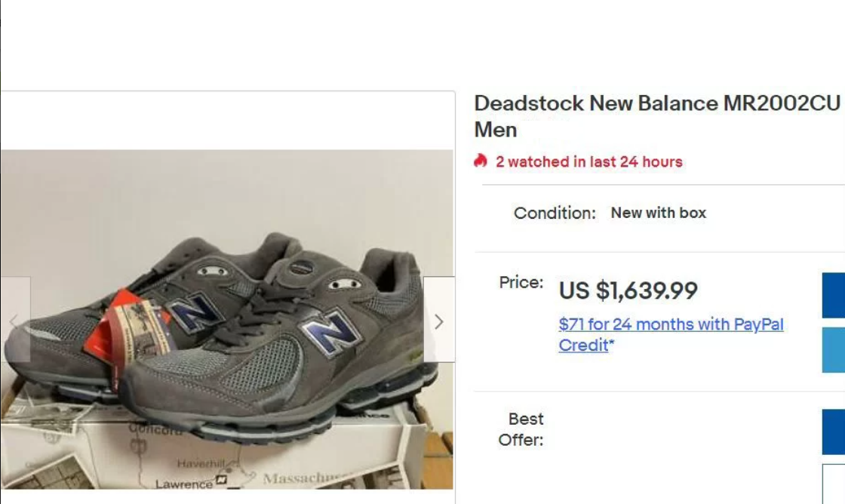The height and width of the screenshot is (504, 845).
Task: Click the previous image arrow on the shoe photo
Action: 14,320
